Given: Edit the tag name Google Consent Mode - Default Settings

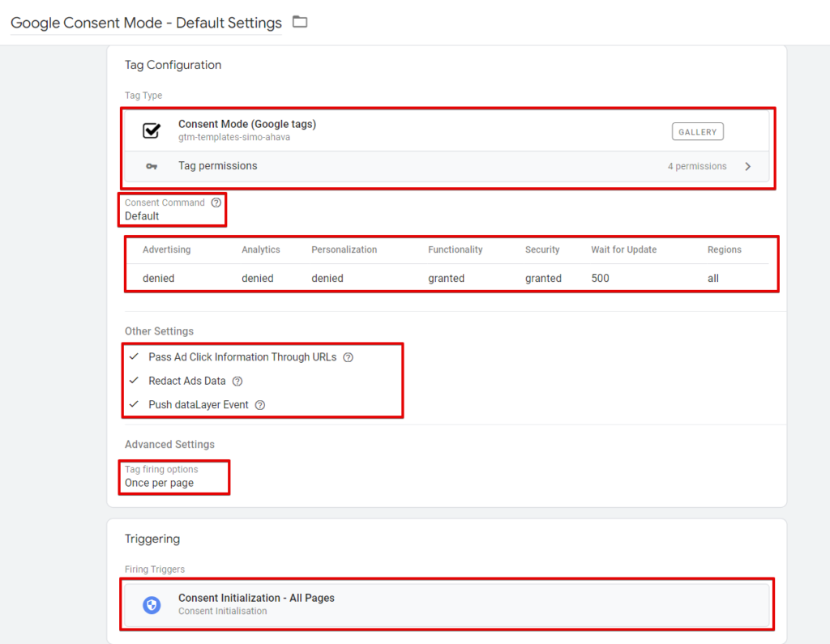Looking at the screenshot, I should point(146,23).
